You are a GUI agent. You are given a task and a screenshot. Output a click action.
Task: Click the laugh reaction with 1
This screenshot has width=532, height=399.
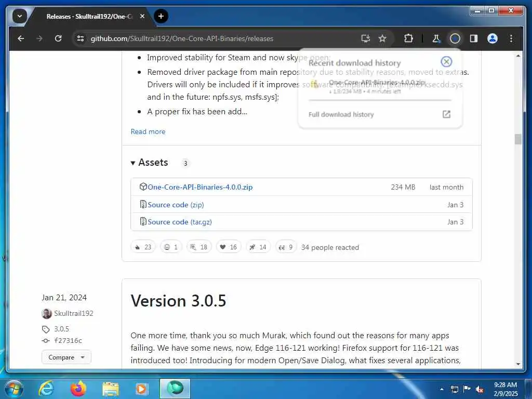(x=171, y=247)
